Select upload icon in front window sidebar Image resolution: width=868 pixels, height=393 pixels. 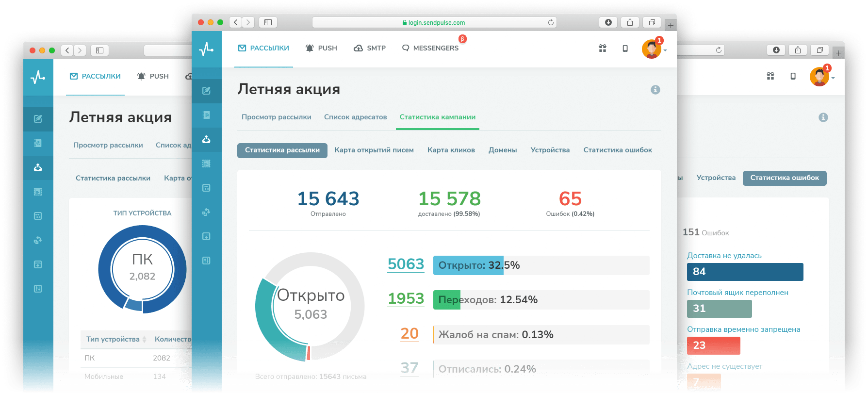[206, 139]
